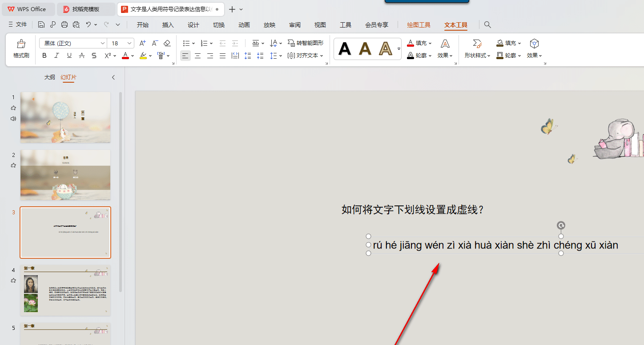Click the shape Outline (轮廓) button

(x=509, y=56)
